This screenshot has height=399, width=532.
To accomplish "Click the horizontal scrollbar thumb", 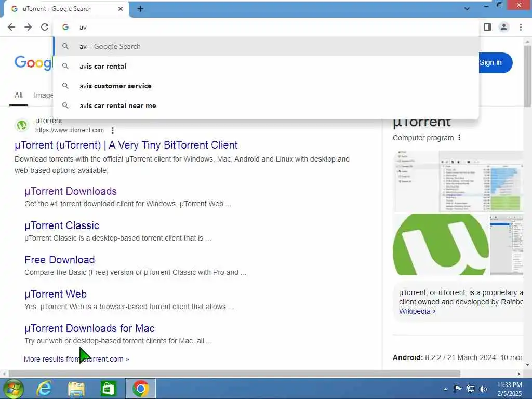I will 234,374.
